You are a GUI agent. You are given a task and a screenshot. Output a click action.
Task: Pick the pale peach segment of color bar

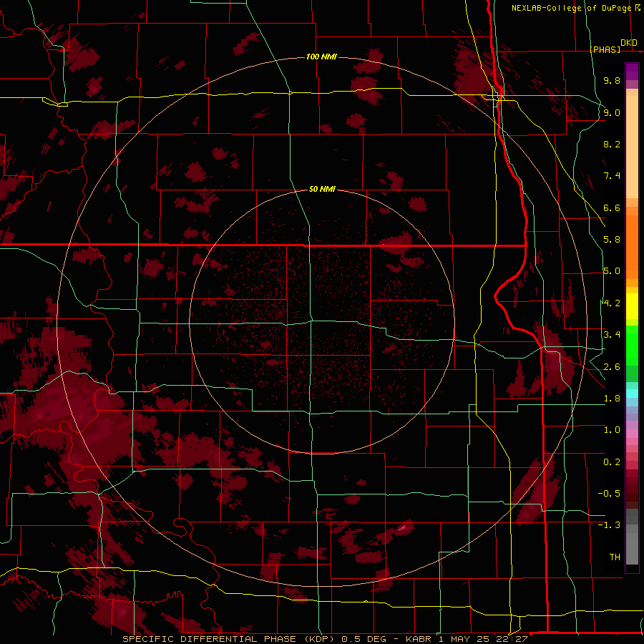(632, 148)
